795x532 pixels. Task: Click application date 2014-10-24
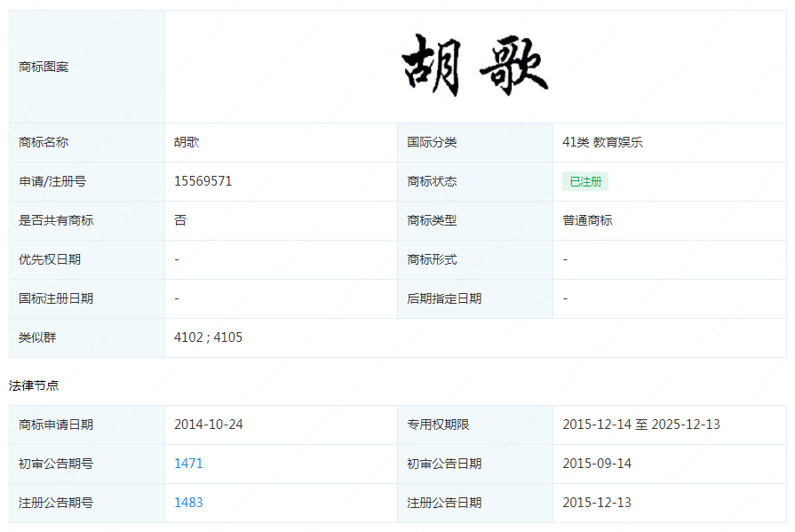tap(209, 425)
